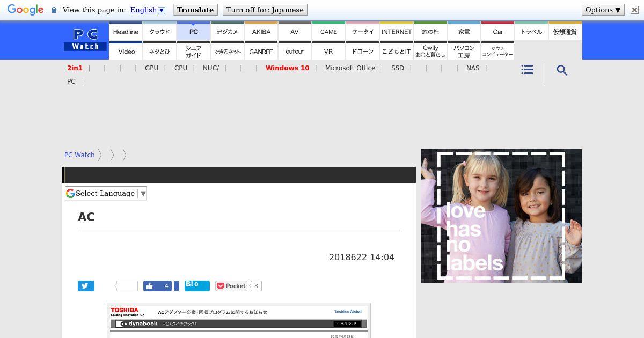Click the PC Watch breadcrumb link
Viewport: 644px width, 338px height.
click(79, 155)
